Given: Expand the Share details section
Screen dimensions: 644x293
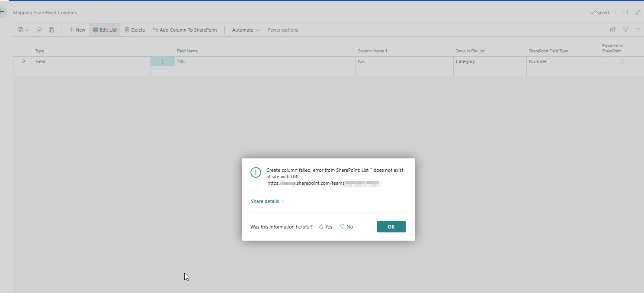Looking at the screenshot, I should tap(267, 201).
